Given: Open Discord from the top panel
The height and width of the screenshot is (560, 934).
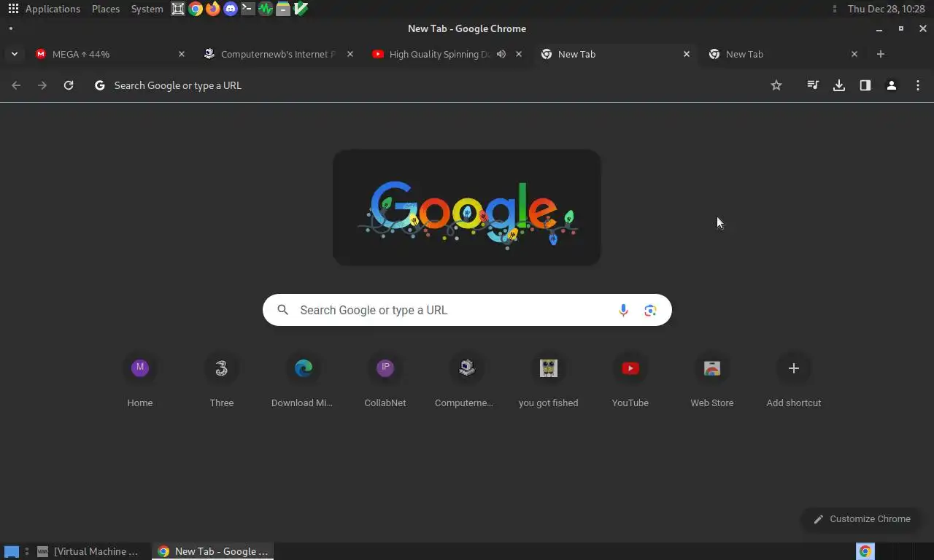Looking at the screenshot, I should coord(231,9).
